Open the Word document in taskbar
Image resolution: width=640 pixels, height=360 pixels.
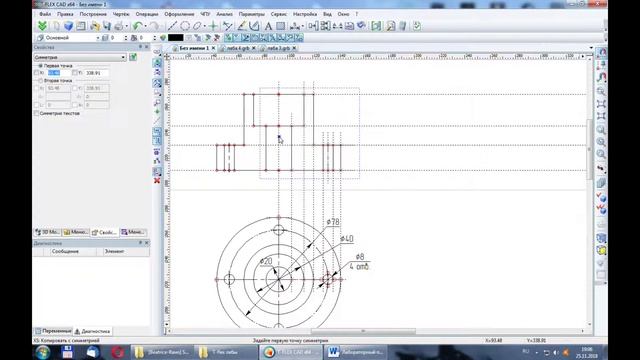(356, 352)
